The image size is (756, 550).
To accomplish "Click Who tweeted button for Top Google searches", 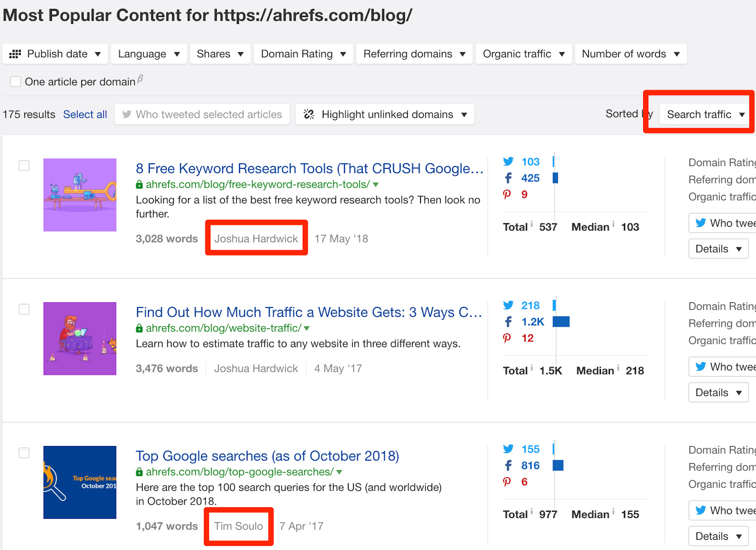I will (722, 511).
